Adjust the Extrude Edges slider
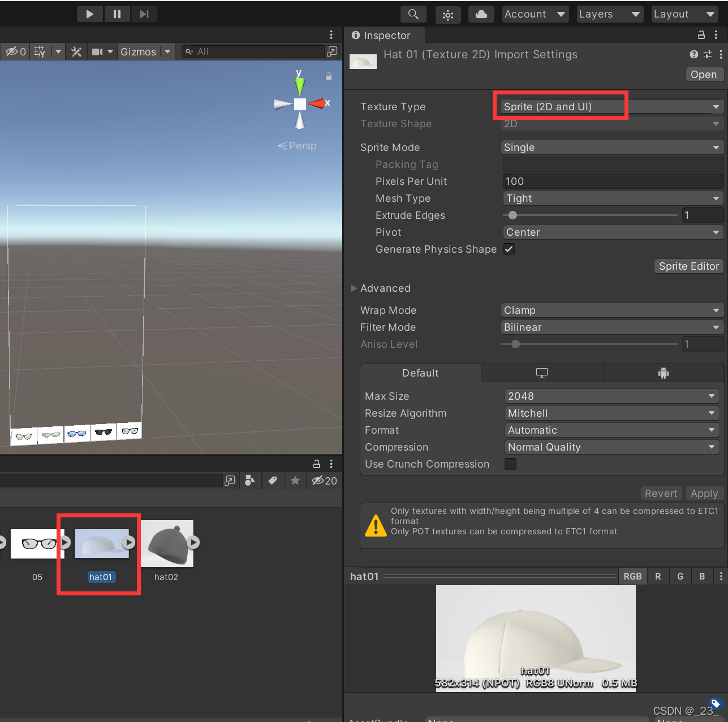The height and width of the screenshot is (722, 728). [590, 215]
